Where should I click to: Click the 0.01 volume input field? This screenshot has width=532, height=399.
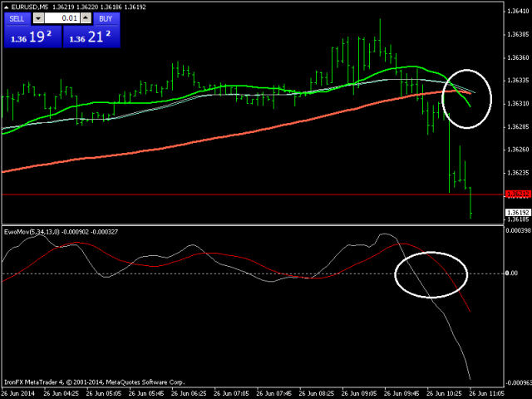(x=62, y=17)
